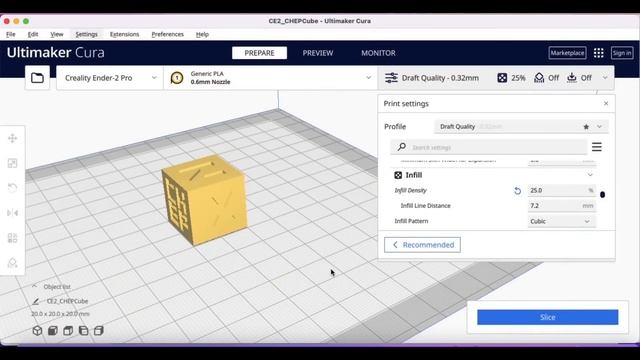Collapse the Object list
The image size is (640, 360).
click(x=35, y=287)
